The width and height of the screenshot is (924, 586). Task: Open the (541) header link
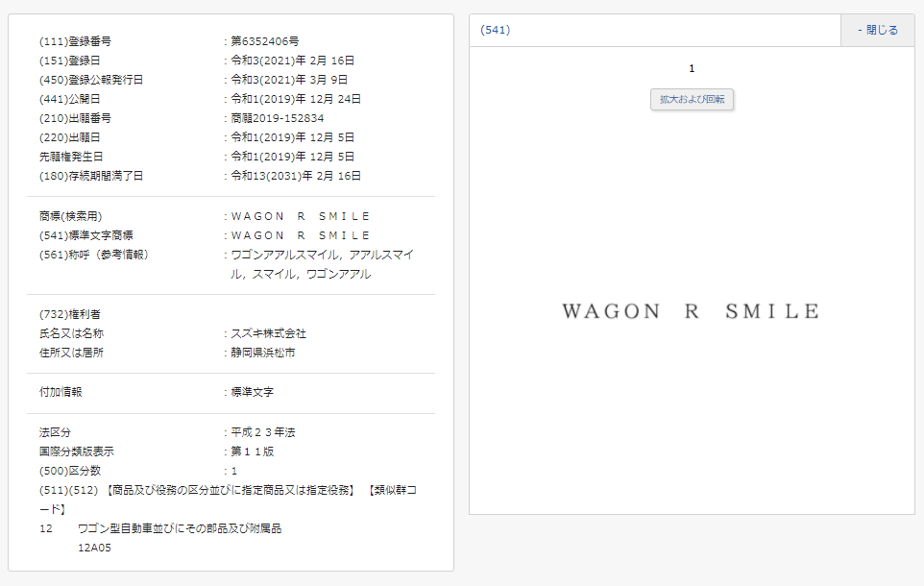(x=495, y=30)
